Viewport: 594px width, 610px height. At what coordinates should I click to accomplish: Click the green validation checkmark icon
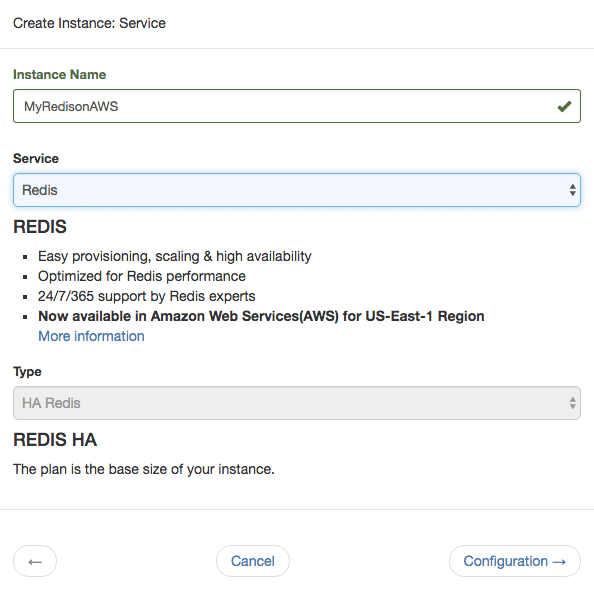(x=564, y=106)
